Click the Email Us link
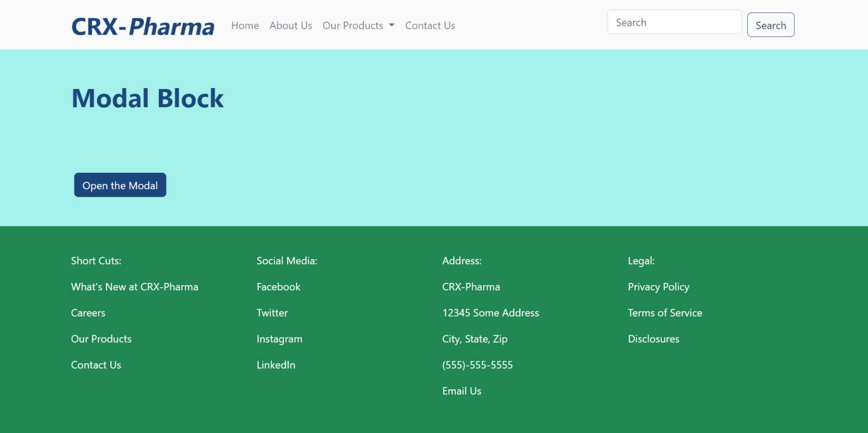Viewport: 868px width, 433px height. click(462, 391)
